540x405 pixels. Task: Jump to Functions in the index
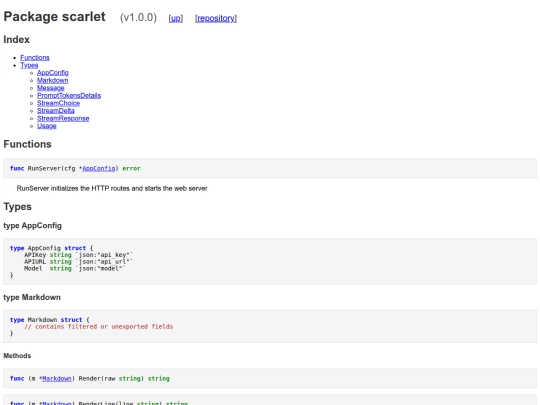coord(35,58)
